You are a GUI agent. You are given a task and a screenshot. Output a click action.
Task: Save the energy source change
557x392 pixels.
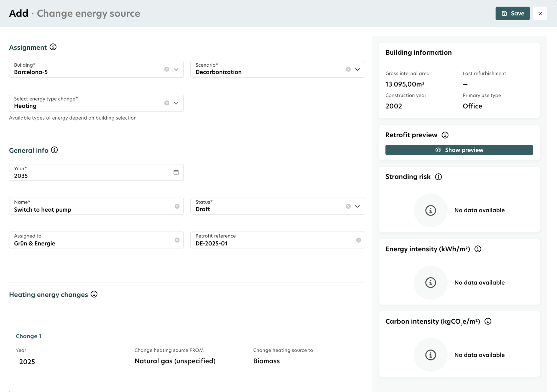(x=513, y=14)
